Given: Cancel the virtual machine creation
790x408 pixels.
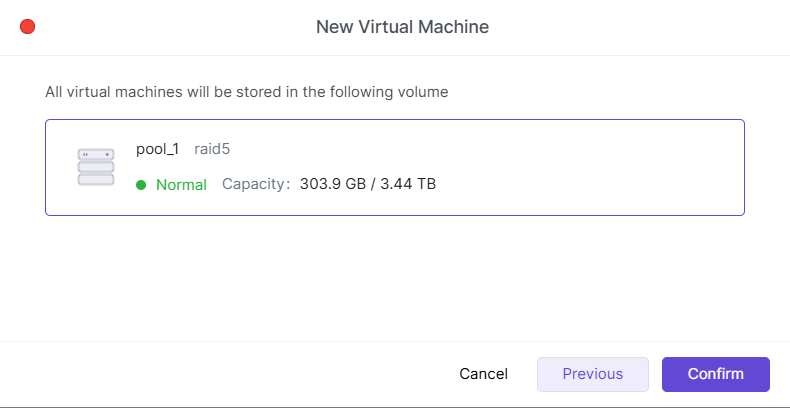Looking at the screenshot, I should click(x=483, y=374).
